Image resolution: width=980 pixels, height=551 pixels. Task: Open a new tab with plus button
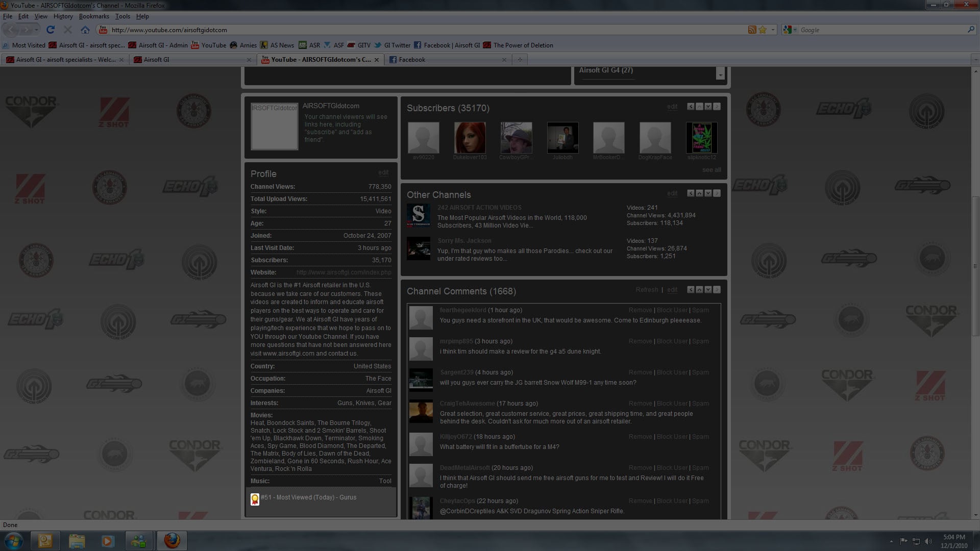pyautogui.click(x=520, y=60)
